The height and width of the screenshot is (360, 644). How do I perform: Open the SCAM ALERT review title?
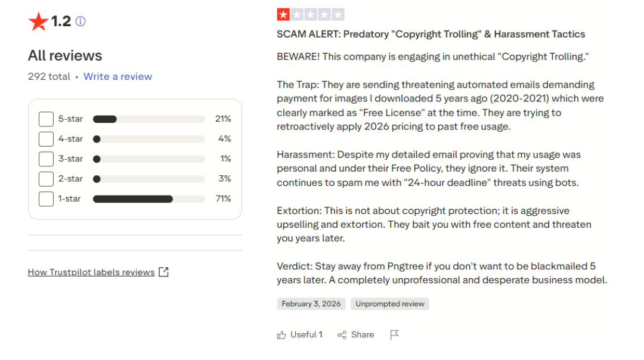[x=431, y=35]
